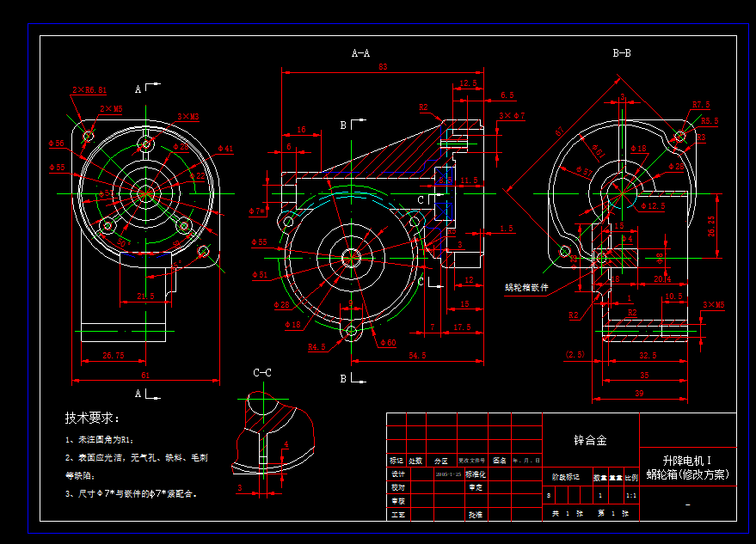The width and height of the screenshot is (756, 544).
Task: Pick the 83 overall length dimension
Action: [x=383, y=67]
